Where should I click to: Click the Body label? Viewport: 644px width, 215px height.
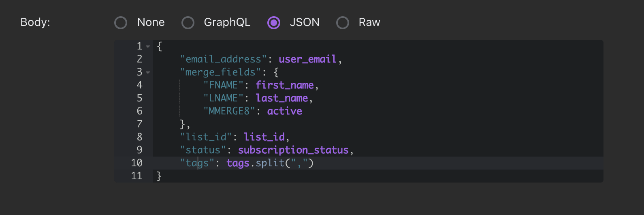pyautogui.click(x=35, y=22)
